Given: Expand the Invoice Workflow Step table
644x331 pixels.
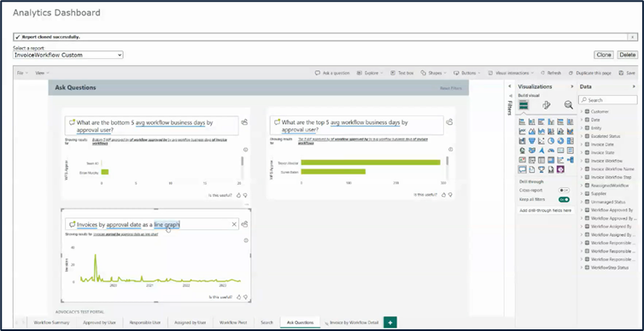Looking at the screenshot, I should (x=582, y=177).
